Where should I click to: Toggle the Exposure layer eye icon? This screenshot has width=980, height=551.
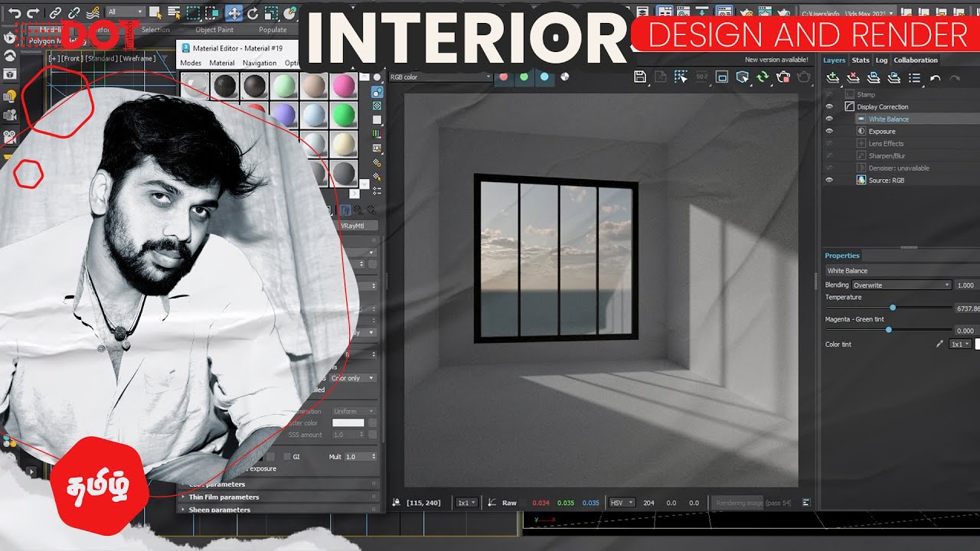pyautogui.click(x=828, y=131)
